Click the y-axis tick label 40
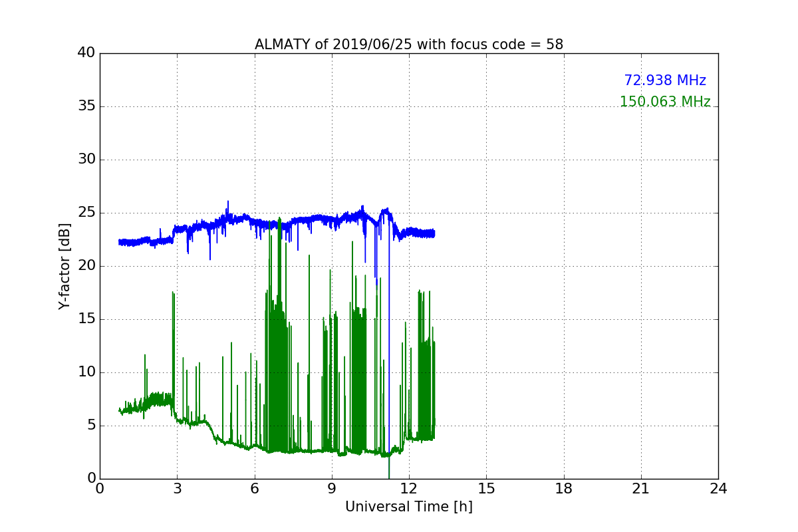Screen dimensions: 798x532 coord(86,53)
